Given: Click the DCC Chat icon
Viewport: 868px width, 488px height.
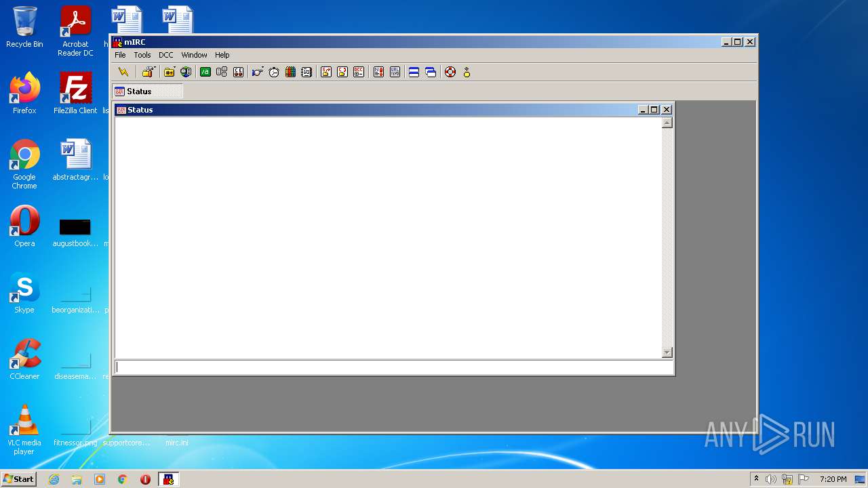Looking at the screenshot, I should [342, 72].
